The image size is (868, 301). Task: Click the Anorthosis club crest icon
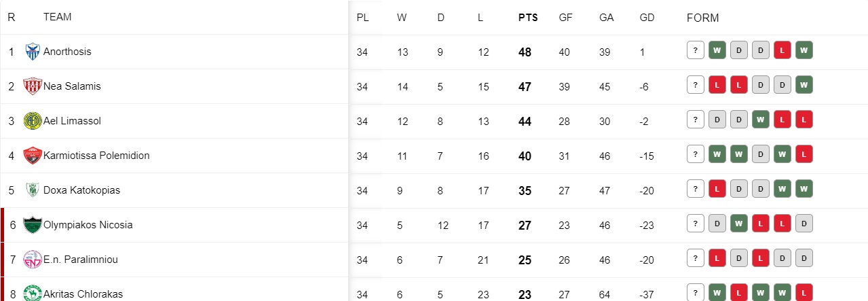click(x=33, y=52)
